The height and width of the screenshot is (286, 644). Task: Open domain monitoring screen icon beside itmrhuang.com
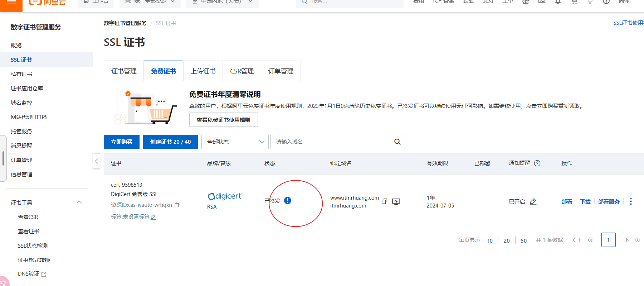[396, 201]
